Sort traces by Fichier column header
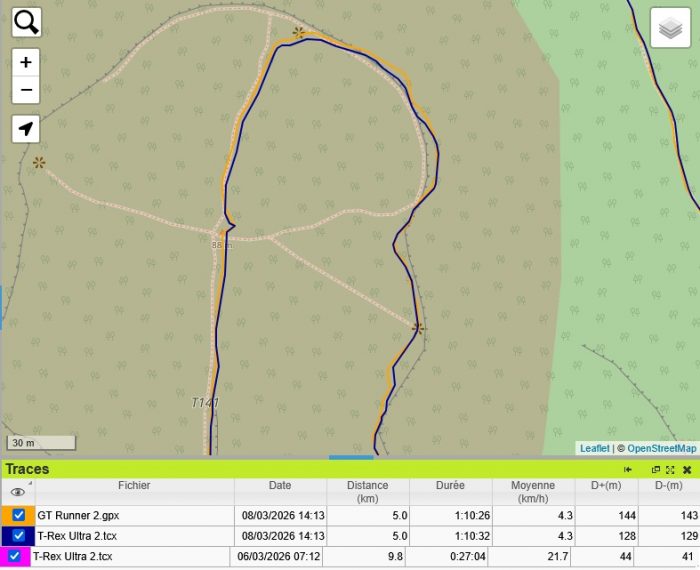The height and width of the screenshot is (570, 700). point(134,486)
